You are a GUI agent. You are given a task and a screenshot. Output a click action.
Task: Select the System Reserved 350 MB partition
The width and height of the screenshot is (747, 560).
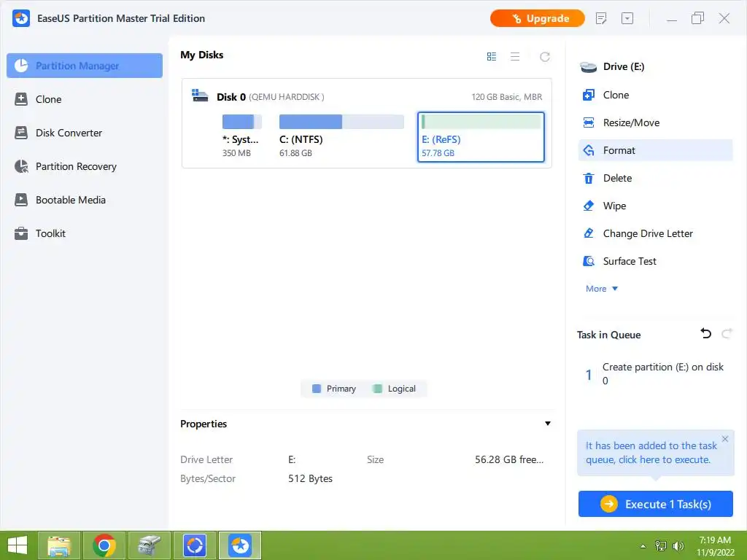click(241, 136)
